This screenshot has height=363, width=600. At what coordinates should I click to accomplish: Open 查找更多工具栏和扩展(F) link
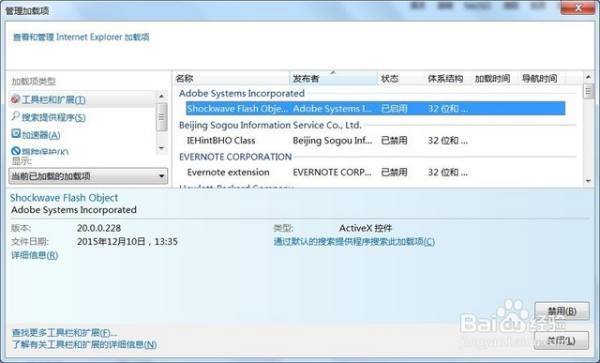(x=64, y=332)
